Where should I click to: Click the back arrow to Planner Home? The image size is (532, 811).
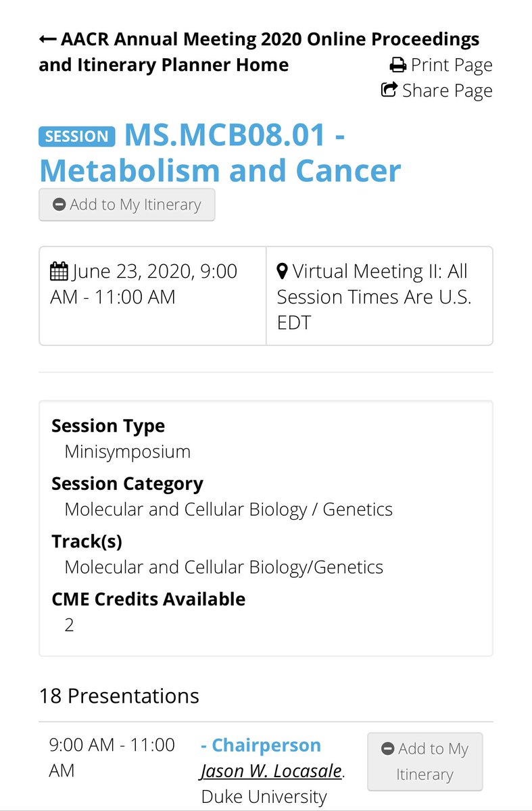coord(47,39)
